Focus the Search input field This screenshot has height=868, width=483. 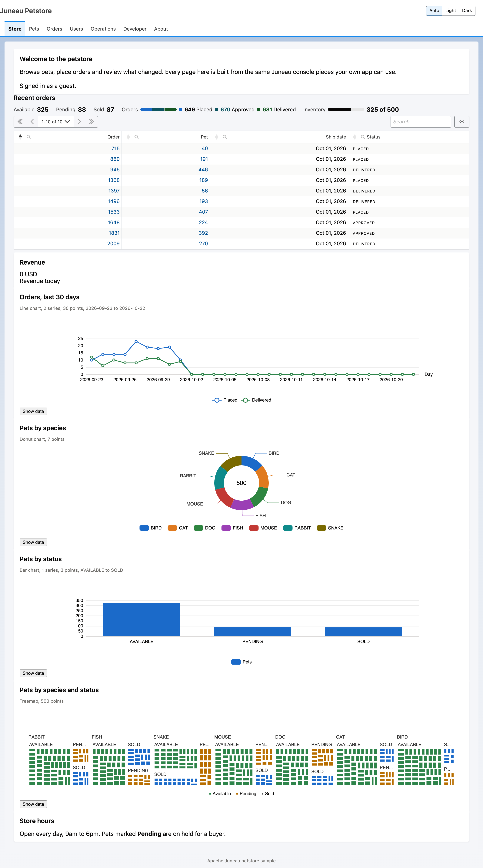tap(421, 122)
